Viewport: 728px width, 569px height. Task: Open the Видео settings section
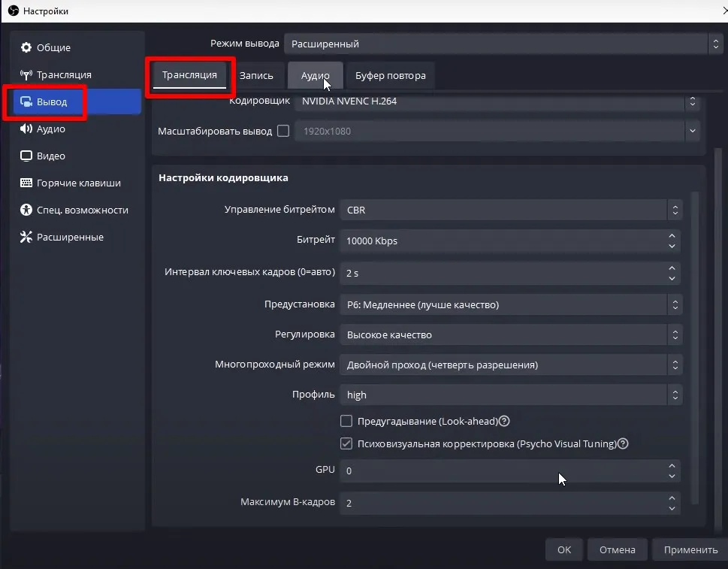(77, 156)
